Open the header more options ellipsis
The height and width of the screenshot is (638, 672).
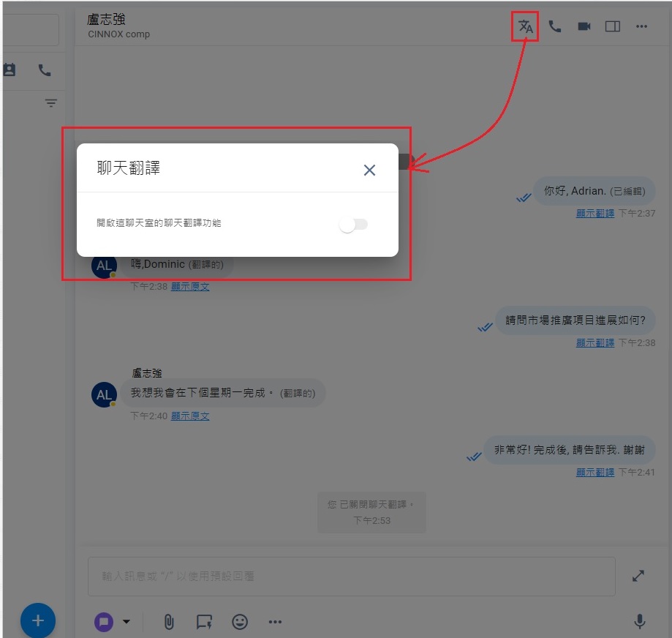(x=641, y=26)
